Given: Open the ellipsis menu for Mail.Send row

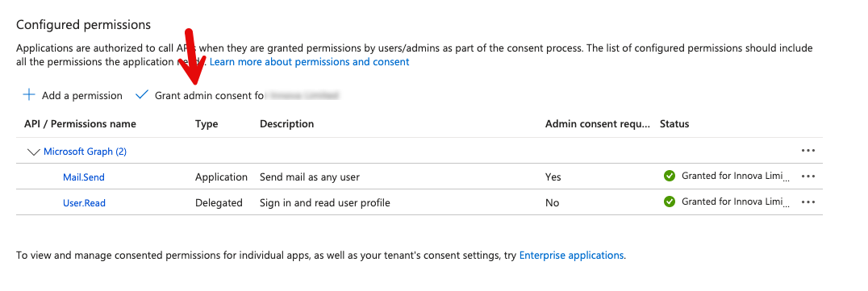Looking at the screenshot, I should pyautogui.click(x=808, y=177).
